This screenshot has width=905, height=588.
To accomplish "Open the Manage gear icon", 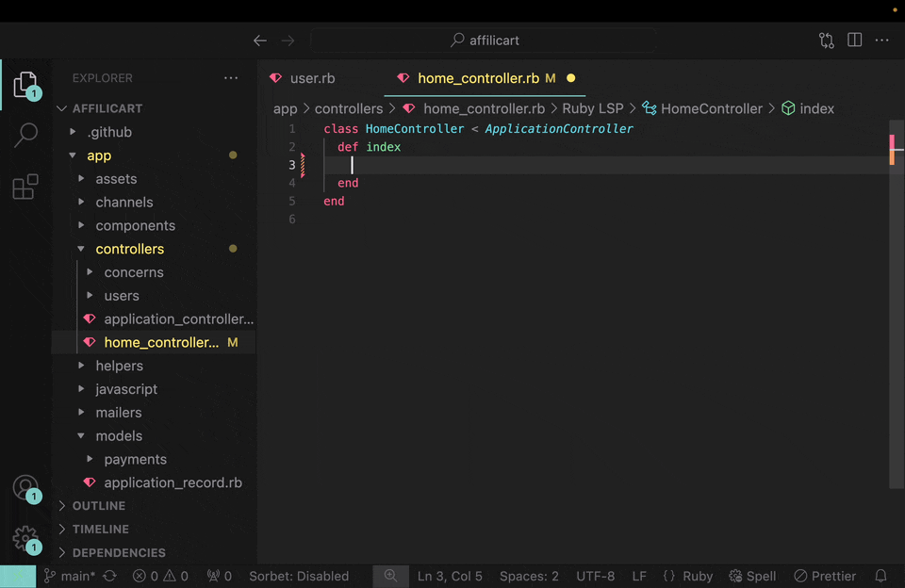I will point(25,539).
